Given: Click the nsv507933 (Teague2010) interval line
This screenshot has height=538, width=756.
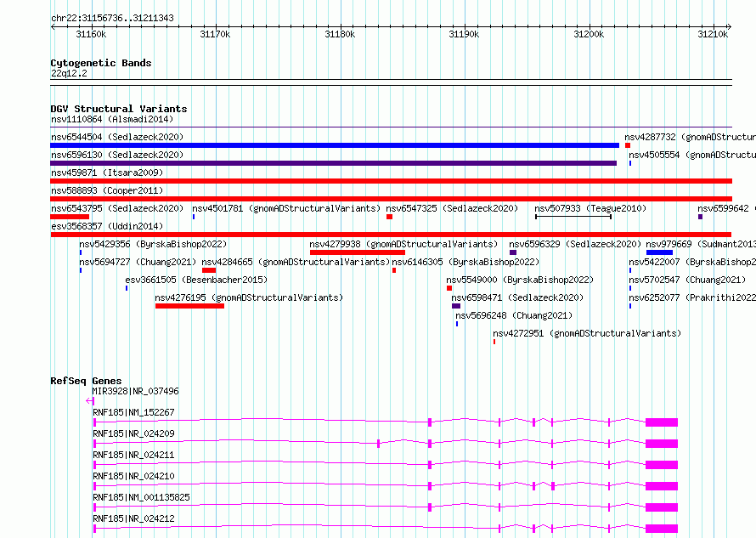Looking at the screenshot, I should tap(573, 217).
